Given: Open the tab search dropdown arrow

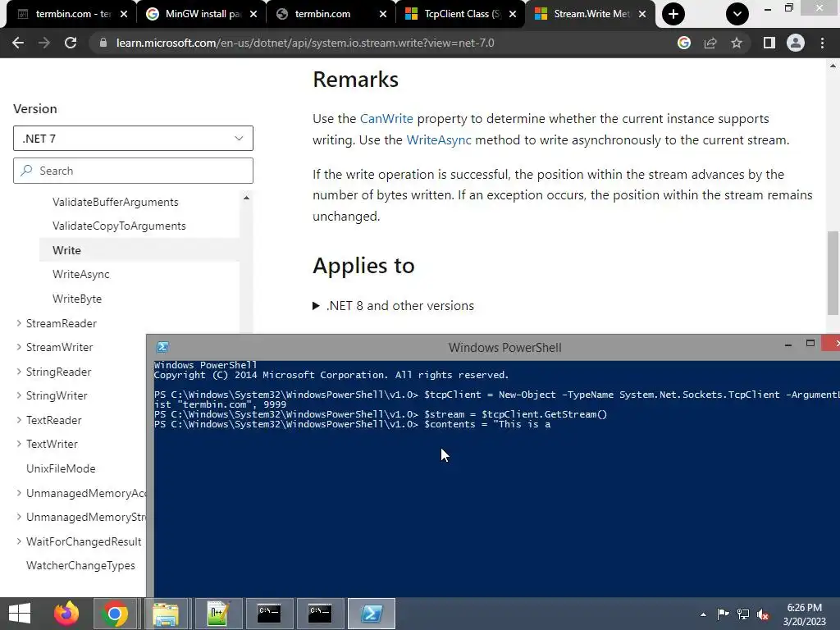Looking at the screenshot, I should coord(737,14).
